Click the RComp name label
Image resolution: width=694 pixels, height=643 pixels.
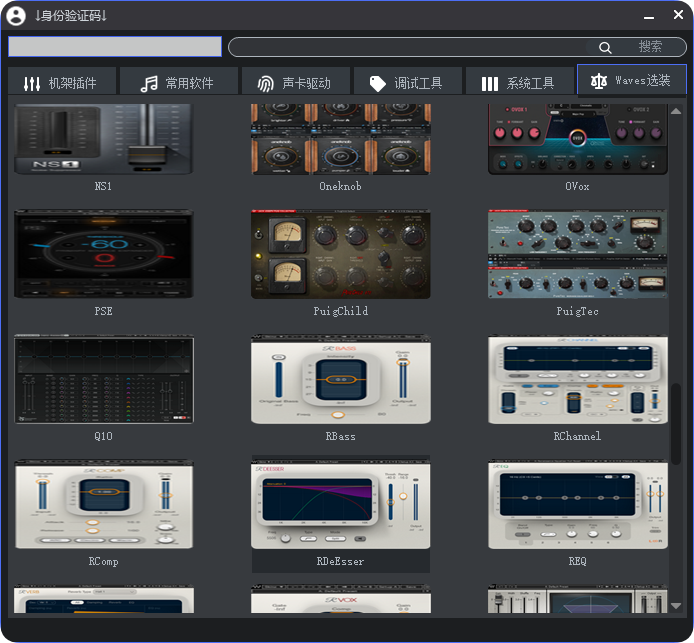pyautogui.click(x=103, y=562)
